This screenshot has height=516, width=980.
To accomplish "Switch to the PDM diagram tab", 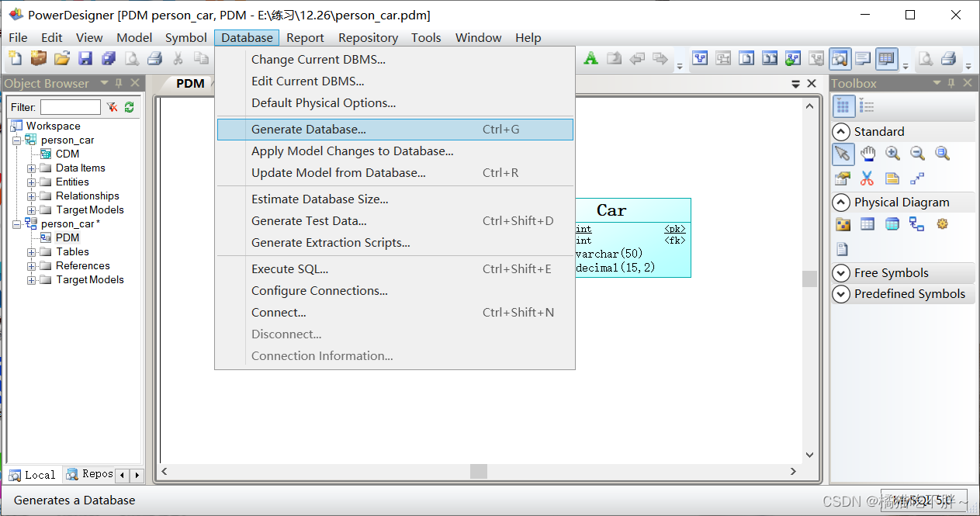I will pos(190,83).
